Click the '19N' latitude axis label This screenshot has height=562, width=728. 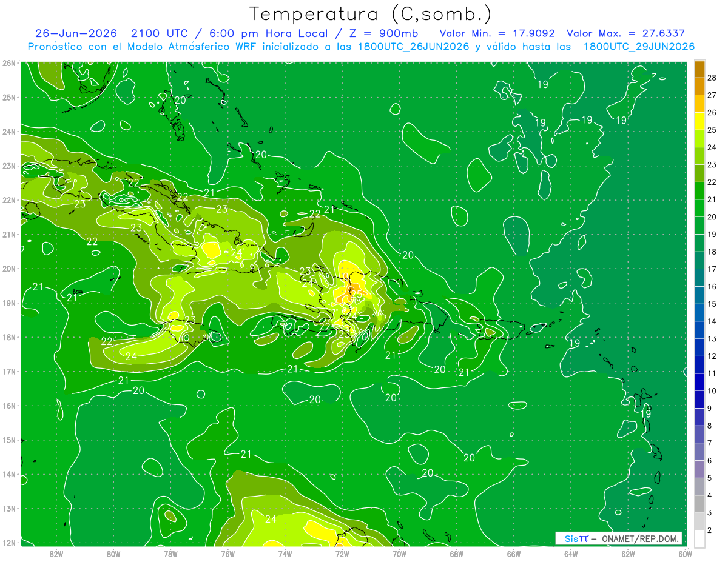9,303
